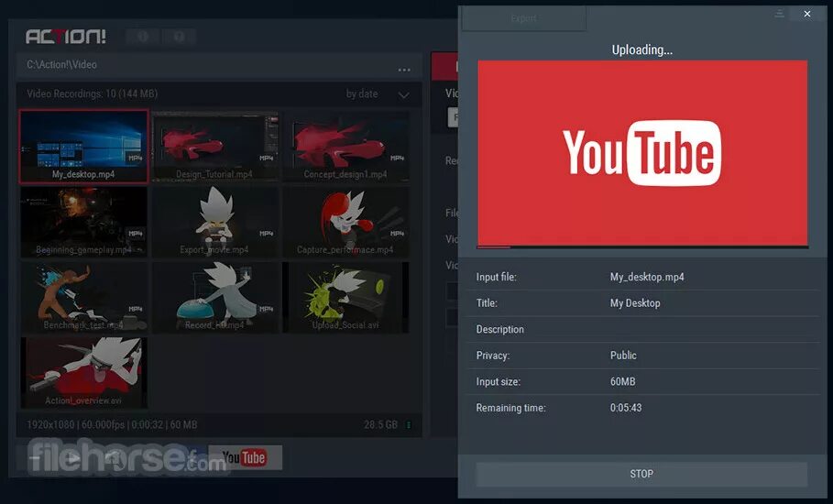
Task: Select the Design_Tutorial.mp4 thumbnail
Action: [x=214, y=146]
